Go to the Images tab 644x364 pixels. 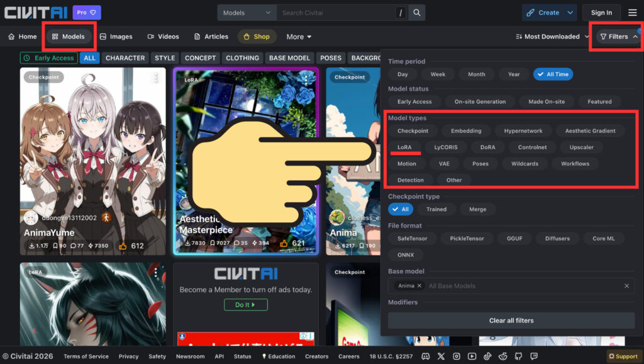click(x=116, y=37)
